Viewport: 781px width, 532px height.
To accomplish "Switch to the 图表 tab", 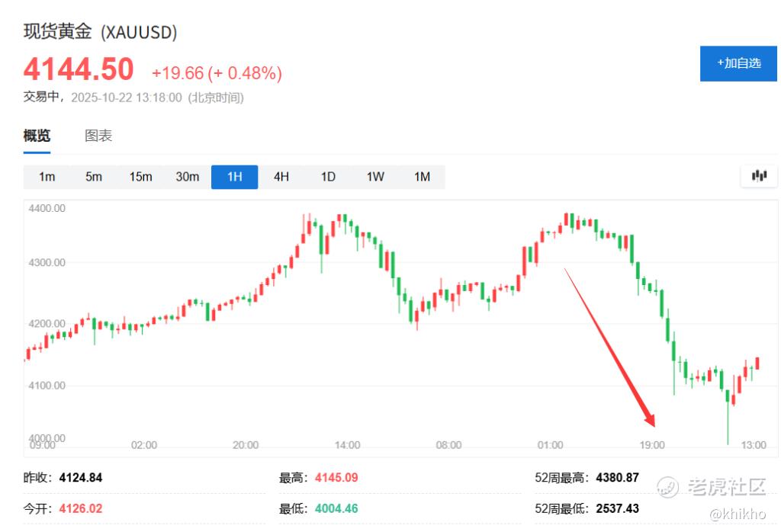I will [98, 136].
